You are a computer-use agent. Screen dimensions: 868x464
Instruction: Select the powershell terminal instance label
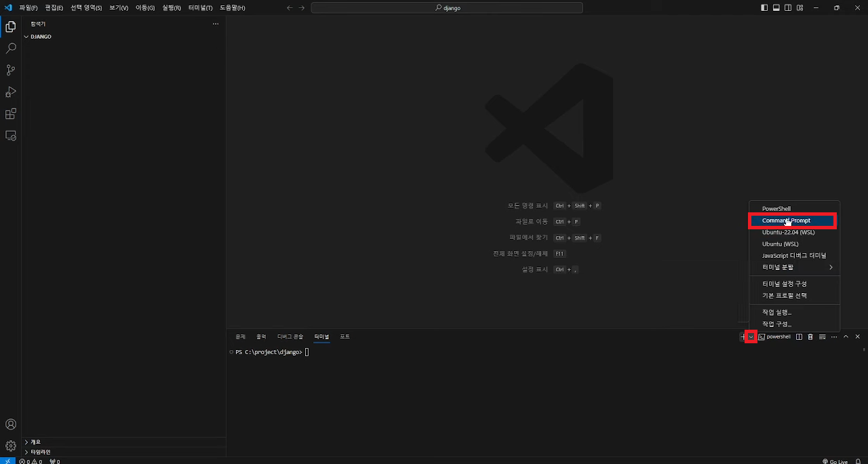coord(774,336)
